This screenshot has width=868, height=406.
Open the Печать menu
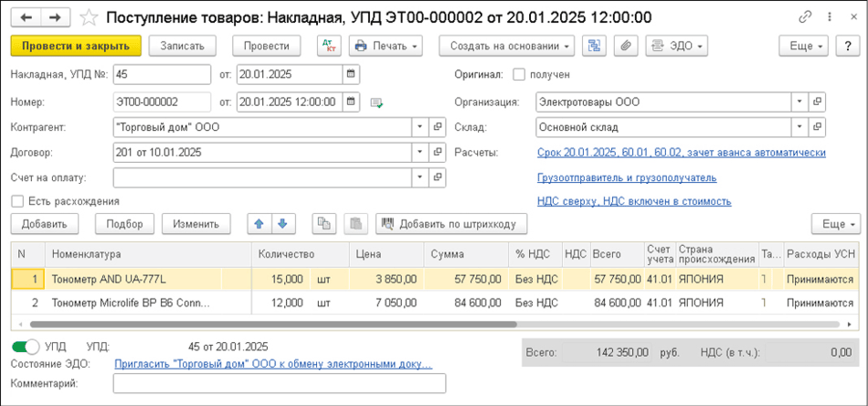pos(385,46)
